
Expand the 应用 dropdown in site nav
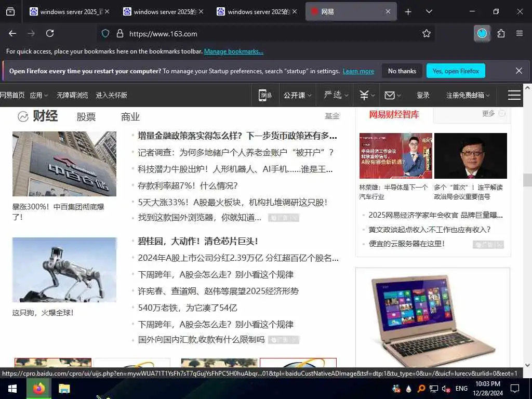[x=38, y=96]
